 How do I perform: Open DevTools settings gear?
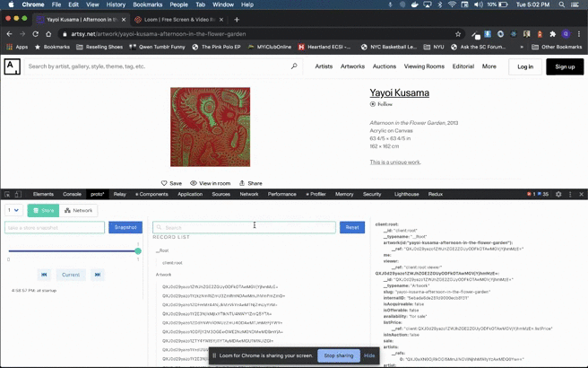point(558,194)
